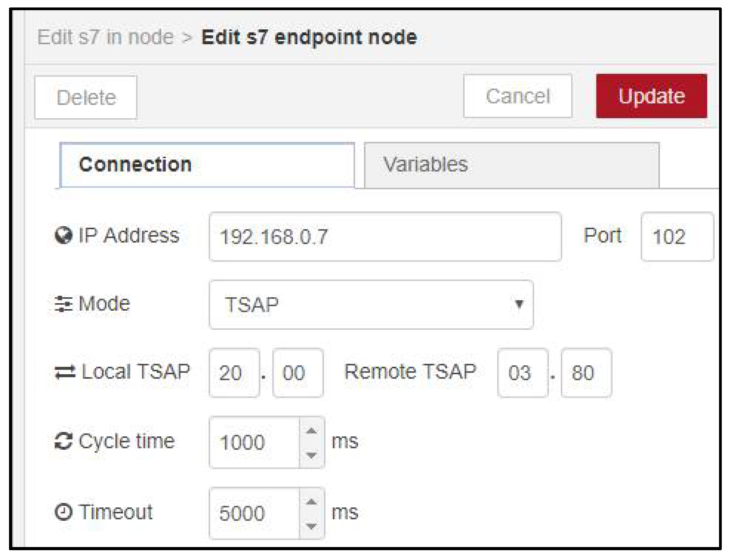Click the globe icon beside IP Address

(63, 236)
